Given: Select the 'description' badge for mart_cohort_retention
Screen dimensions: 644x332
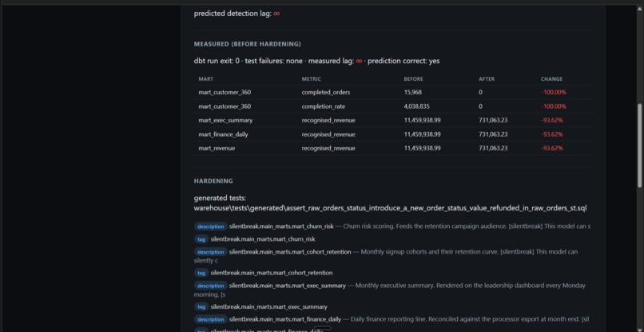Looking at the screenshot, I should pos(210,252).
